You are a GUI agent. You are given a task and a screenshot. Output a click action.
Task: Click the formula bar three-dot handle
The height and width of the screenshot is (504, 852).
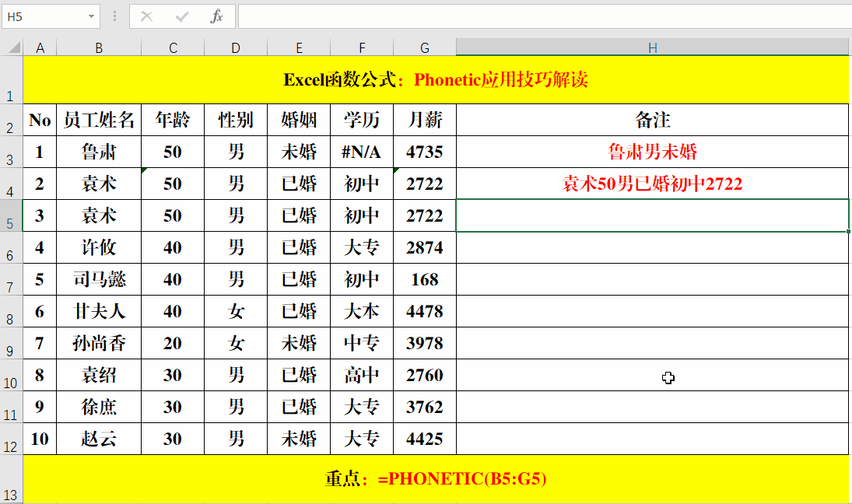(x=114, y=17)
